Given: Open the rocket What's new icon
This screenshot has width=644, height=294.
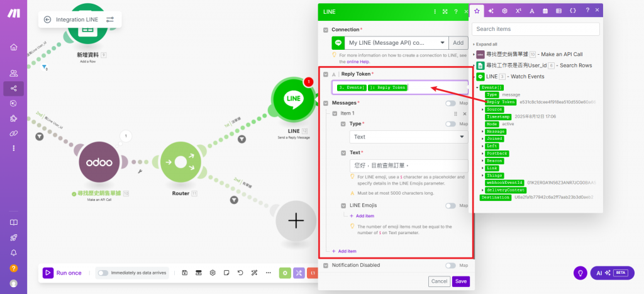Looking at the screenshot, I should pyautogui.click(x=14, y=238).
